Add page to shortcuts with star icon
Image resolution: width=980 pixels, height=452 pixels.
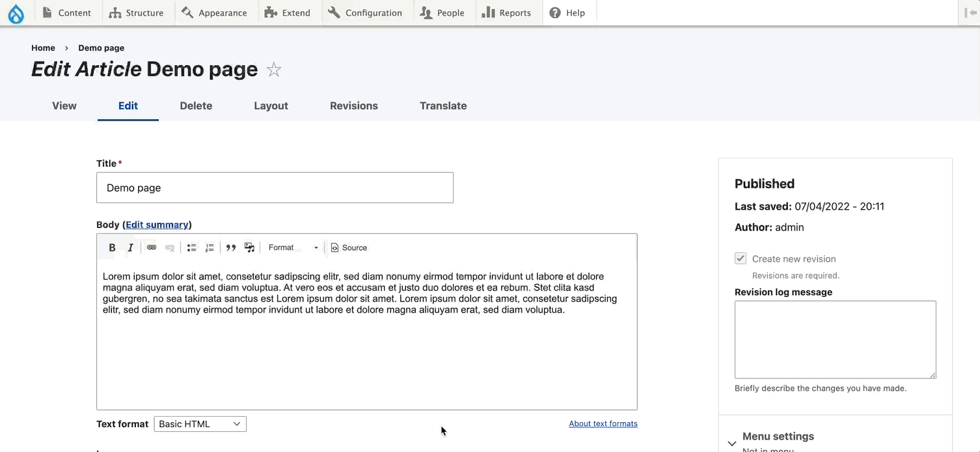[x=274, y=70]
